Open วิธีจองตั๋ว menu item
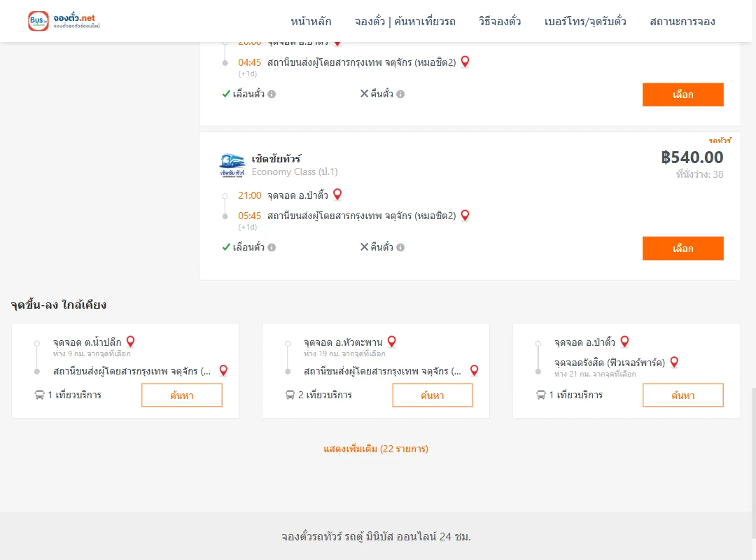 (x=500, y=21)
